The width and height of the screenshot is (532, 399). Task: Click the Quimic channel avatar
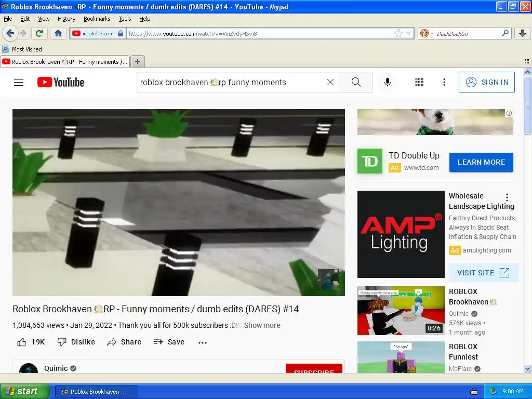click(x=29, y=368)
